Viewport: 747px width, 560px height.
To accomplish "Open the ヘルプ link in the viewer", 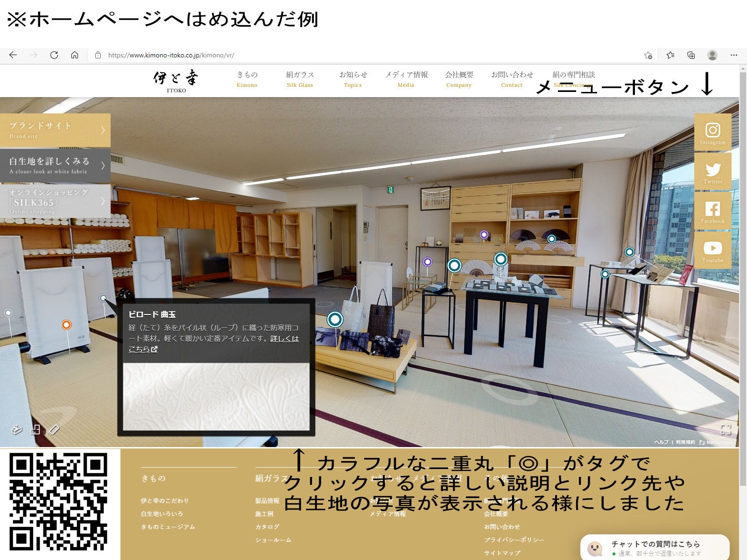I will (661, 442).
